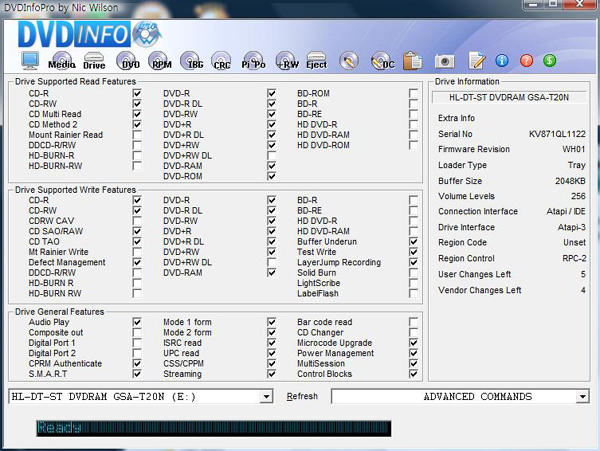Screen dimensions: 600x451
Task: Toggle Audio Play general feature checkbox
Action: coord(137,322)
